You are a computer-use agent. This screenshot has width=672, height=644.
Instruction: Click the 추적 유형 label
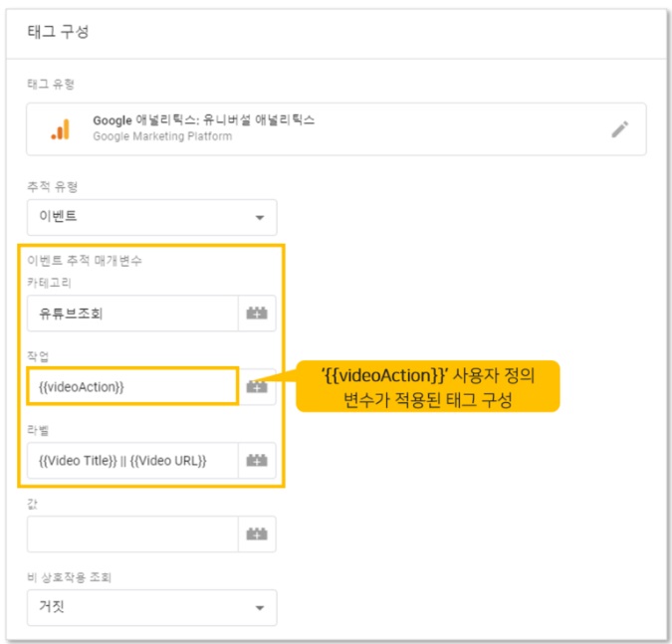point(53,187)
